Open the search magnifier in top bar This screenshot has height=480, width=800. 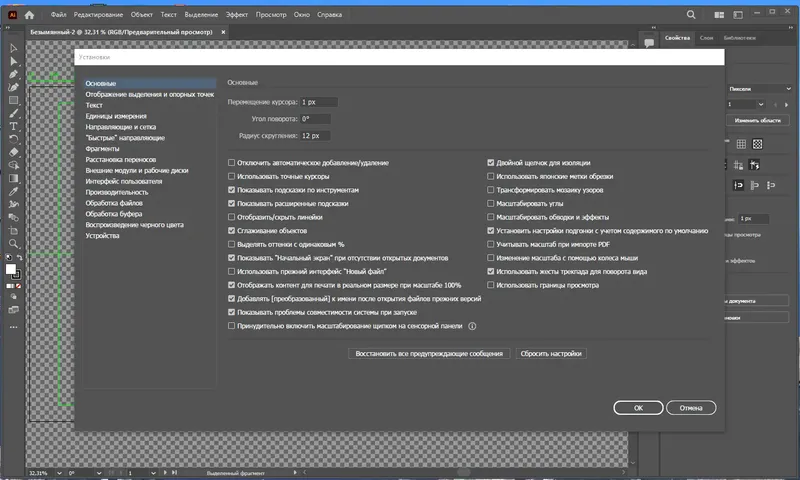click(x=691, y=15)
